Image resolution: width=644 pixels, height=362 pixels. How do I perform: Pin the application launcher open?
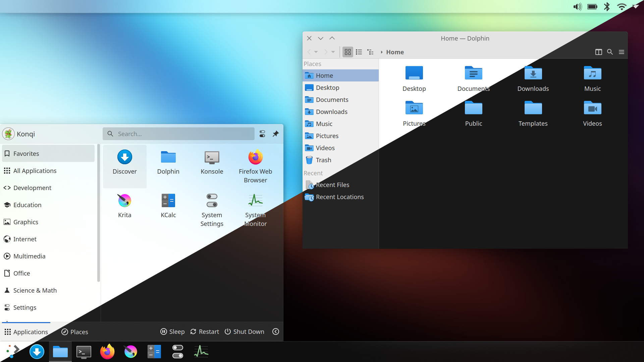pos(276,134)
